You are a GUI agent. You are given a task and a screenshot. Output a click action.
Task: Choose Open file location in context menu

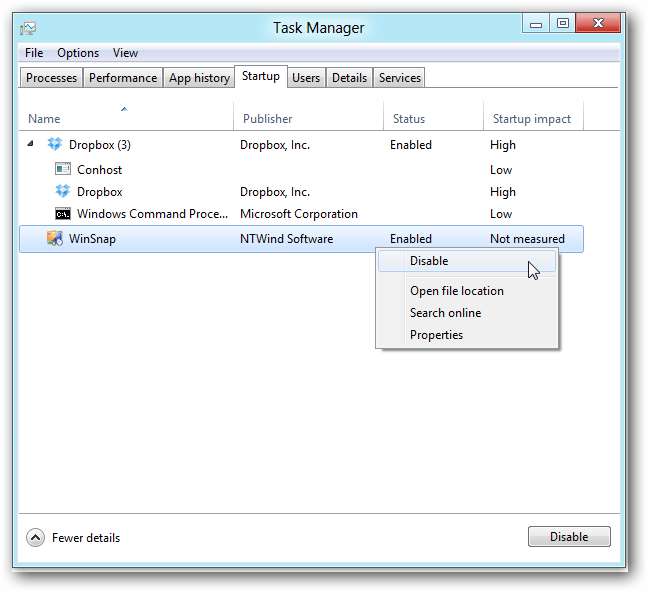point(467,291)
